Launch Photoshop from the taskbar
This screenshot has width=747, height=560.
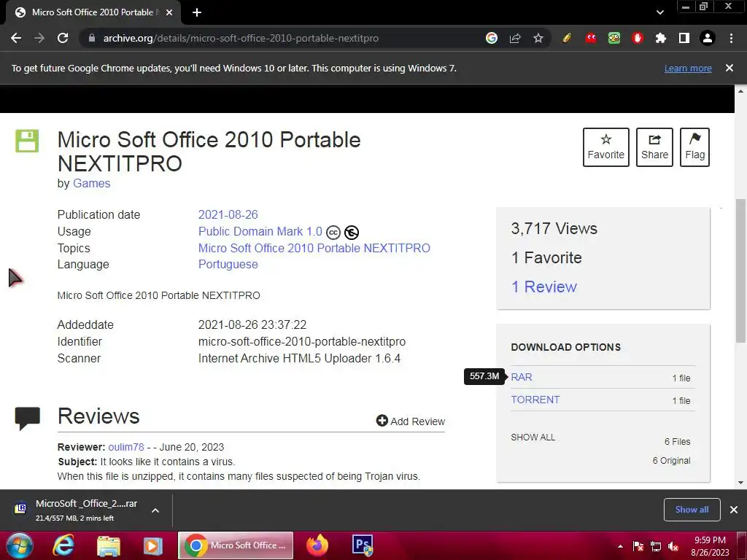point(363,545)
